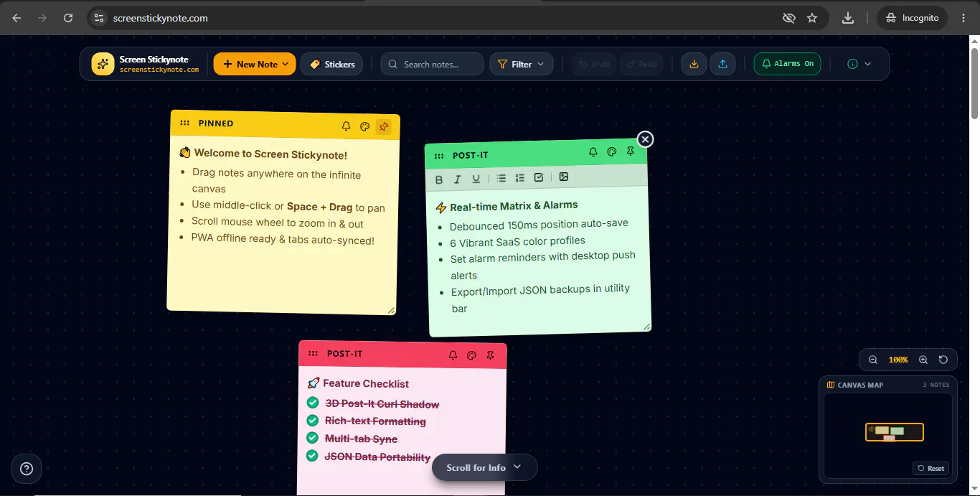Reset the zoom with rotate icon
Viewport: 980px width, 496px height.
tap(943, 360)
